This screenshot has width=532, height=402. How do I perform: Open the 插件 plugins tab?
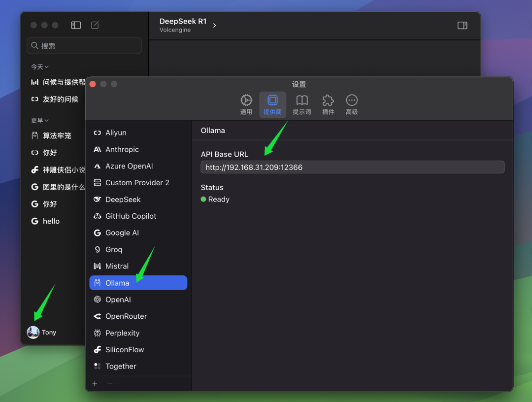[x=328, y=104]
